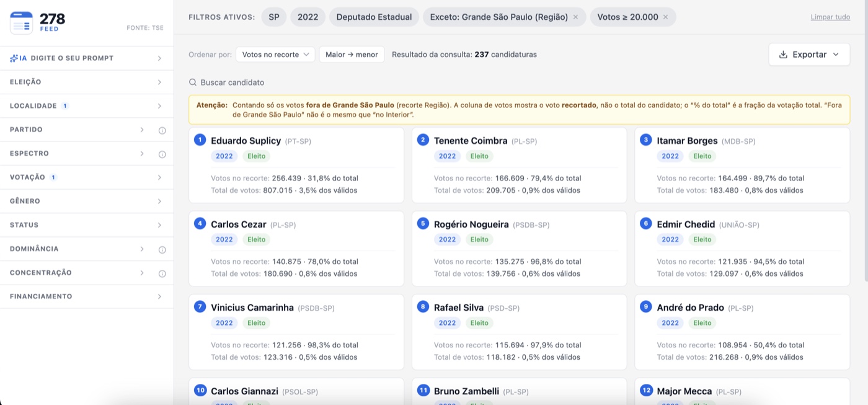
Task: Open Eduardo Suplicy candidate name
Action: [246, 141]
